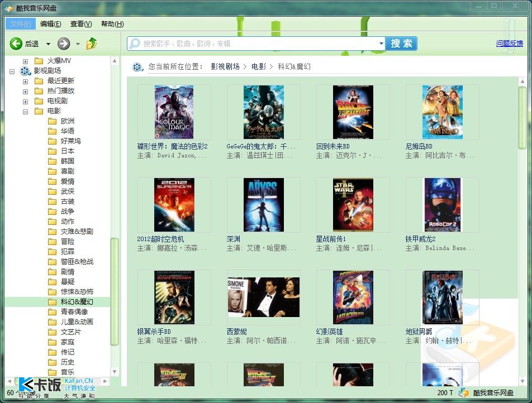The width and height of the screenshot is (532, 403).
Task: Click the 战争 folder icon
Action: [x=53, y=212]
